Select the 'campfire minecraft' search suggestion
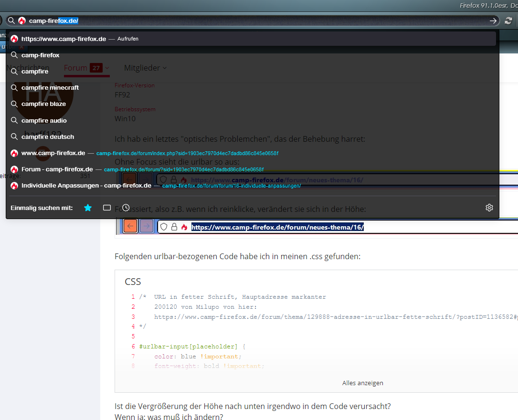The image size is (518, 420). coord(50,88)
